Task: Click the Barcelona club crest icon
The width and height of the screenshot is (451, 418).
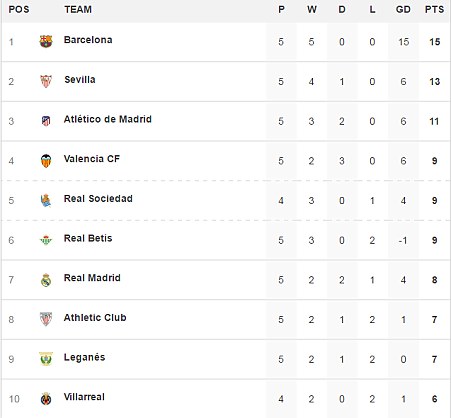Action: (x=46, y=42)
